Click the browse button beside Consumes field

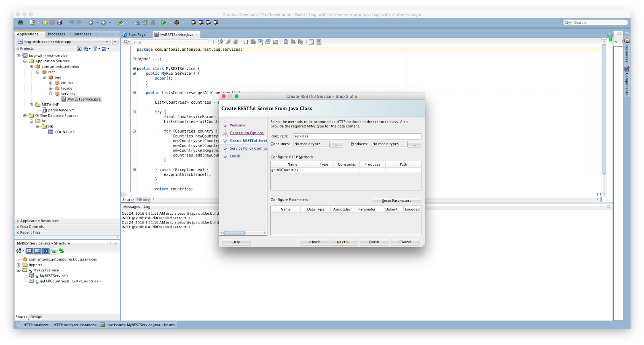point(336,144)
